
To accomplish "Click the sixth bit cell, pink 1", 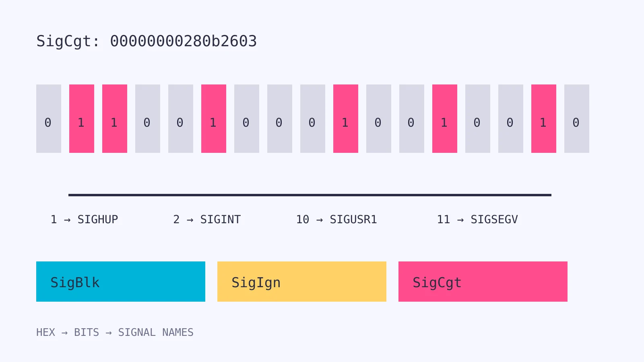I will click(214, 119).
